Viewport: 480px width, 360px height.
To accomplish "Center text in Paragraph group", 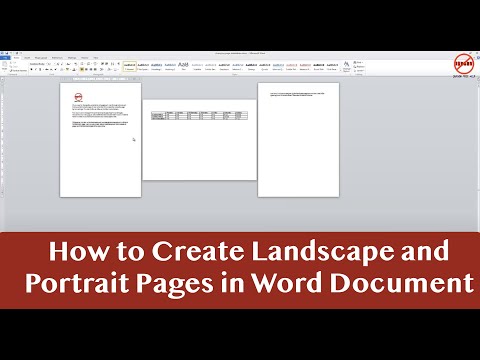I will tap(86, 69).
